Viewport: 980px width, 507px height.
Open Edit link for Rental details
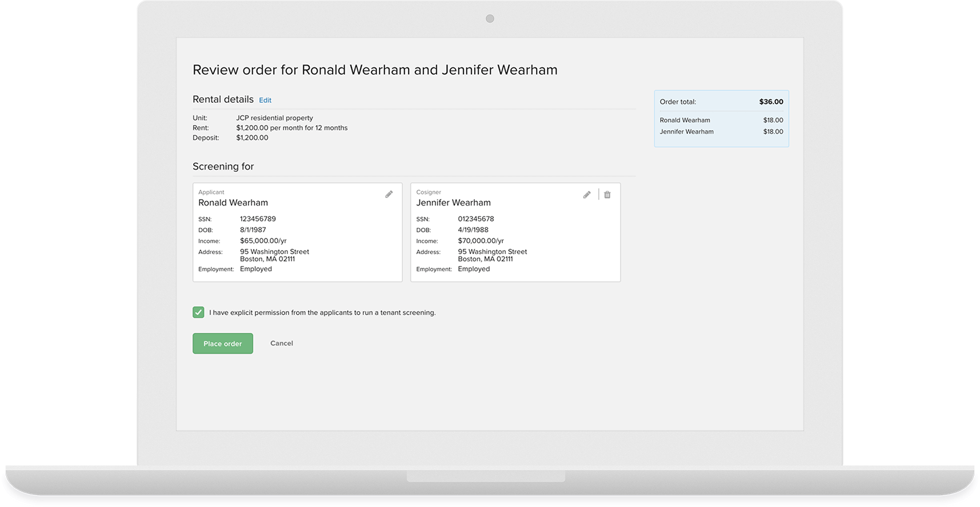(265, 100)
